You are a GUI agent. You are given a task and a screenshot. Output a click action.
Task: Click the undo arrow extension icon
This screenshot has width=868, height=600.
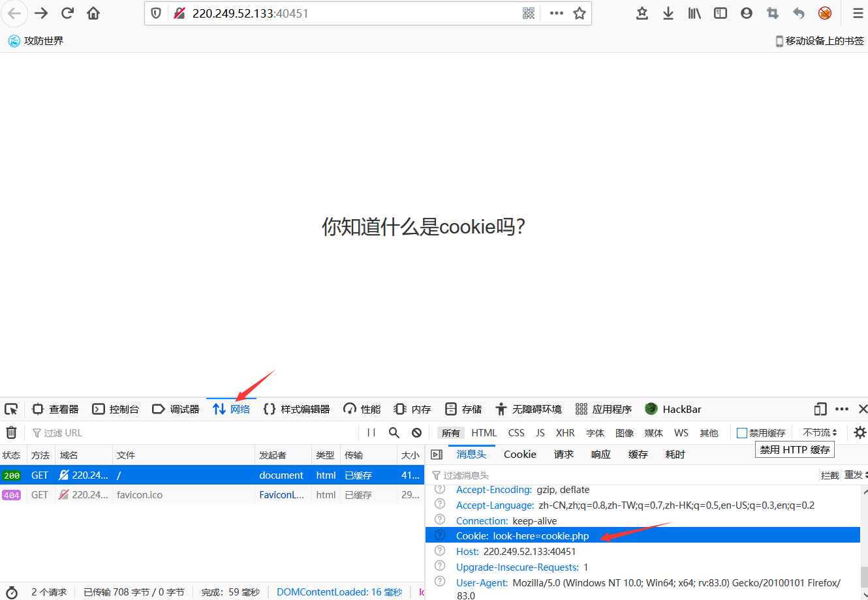[x=799, y=13]
